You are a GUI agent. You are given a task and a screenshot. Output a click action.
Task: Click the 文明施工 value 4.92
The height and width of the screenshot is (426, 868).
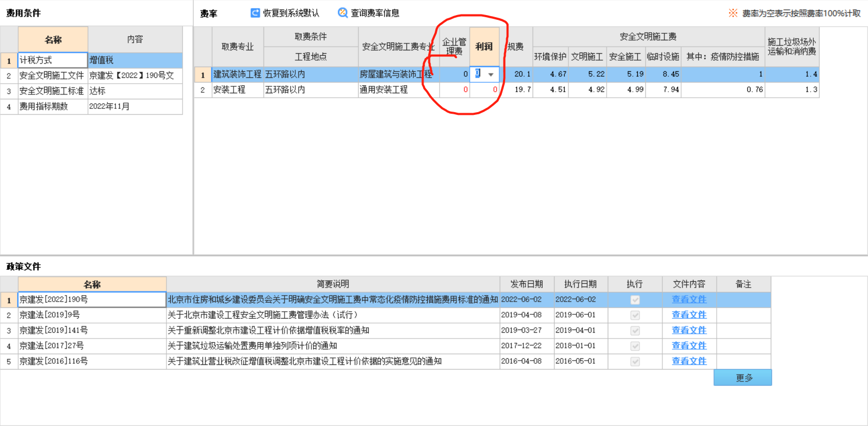pyautogui.click(x=587, y=90)
